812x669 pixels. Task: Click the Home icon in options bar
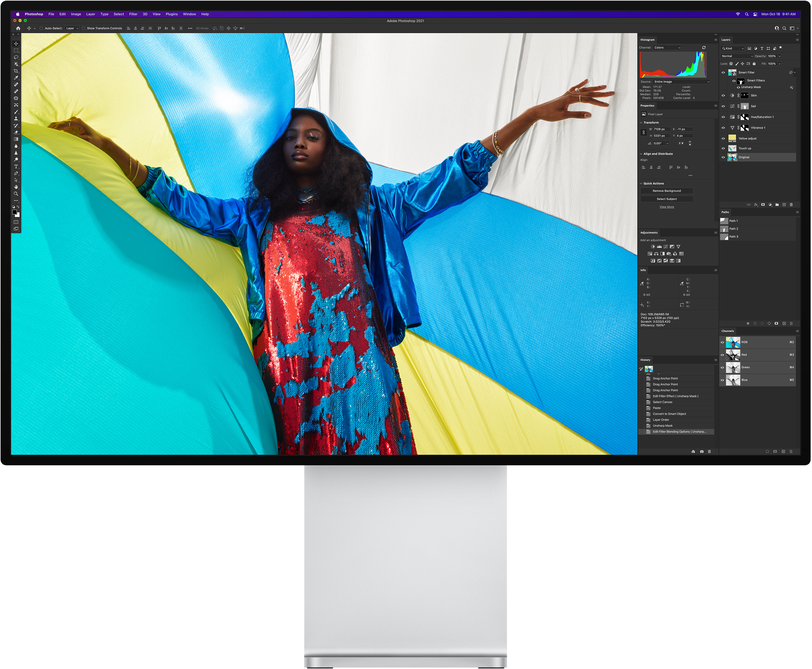[x=18, y=28]
